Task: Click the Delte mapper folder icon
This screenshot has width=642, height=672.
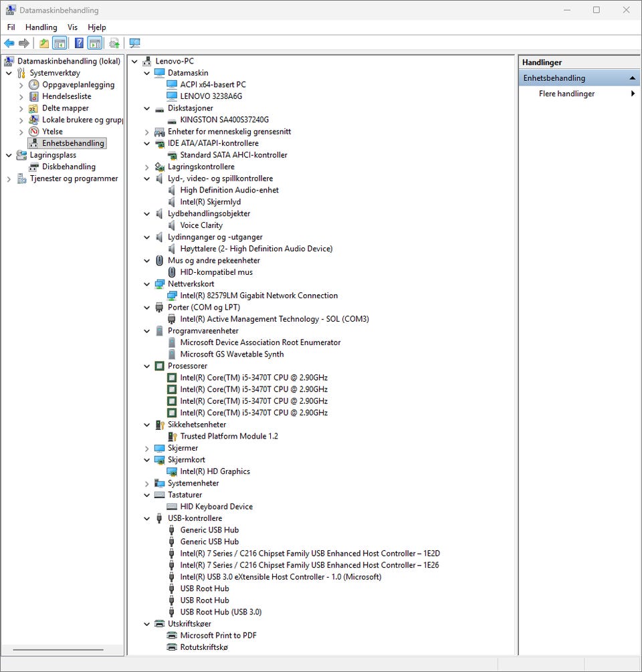Action: [33, 108]
